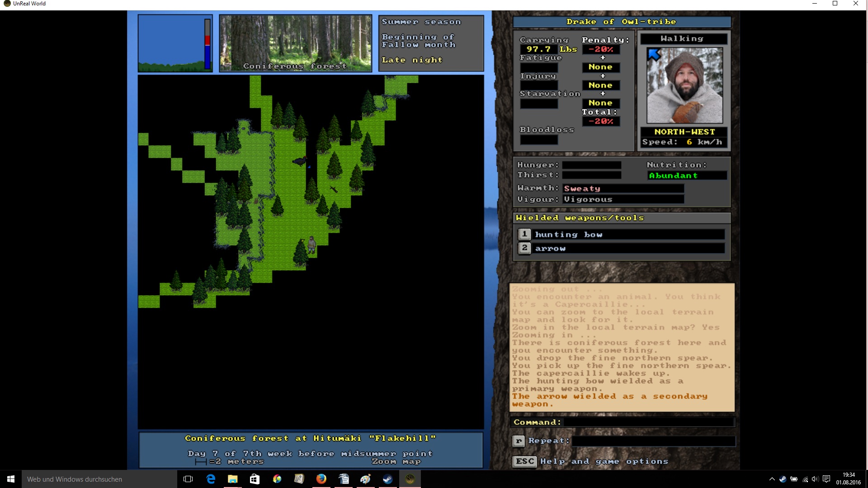868x488 pixels.
Task: Click the blue direction arrow on the portrait
Action: [x=654, y=55]
